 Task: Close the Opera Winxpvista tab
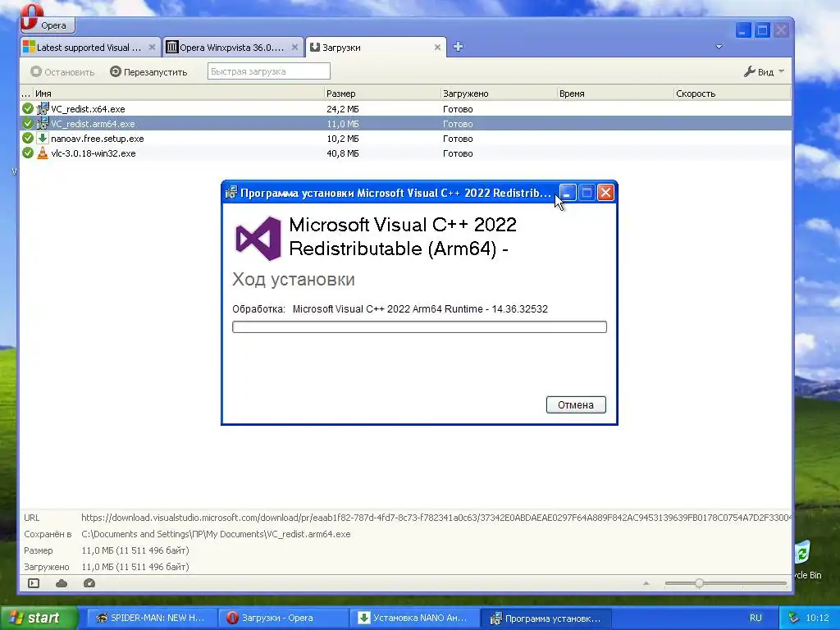point(294,47)
